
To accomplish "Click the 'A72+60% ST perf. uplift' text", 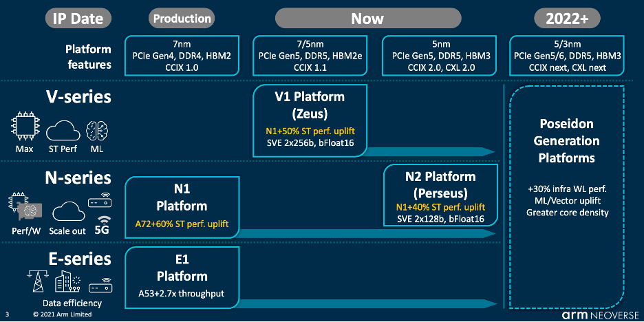I will click(182, 224).
